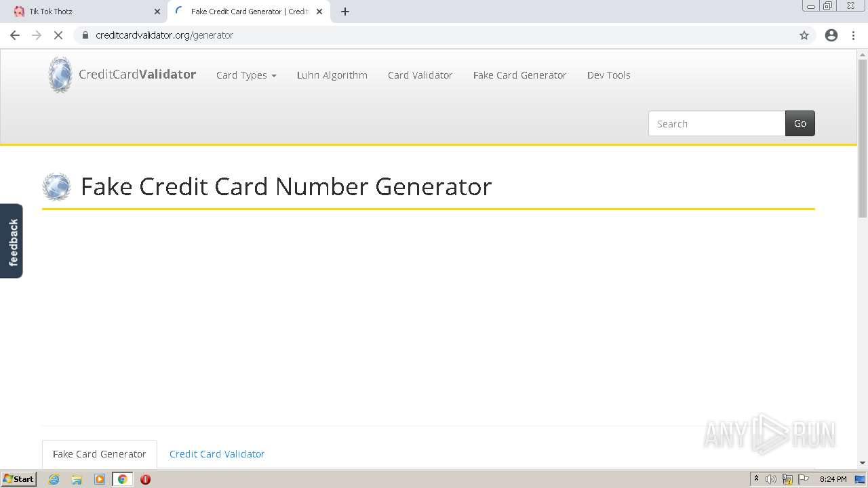868x488 pixels.
Task: Open the Chrome profile avatar menu
Action: point(831,35)
